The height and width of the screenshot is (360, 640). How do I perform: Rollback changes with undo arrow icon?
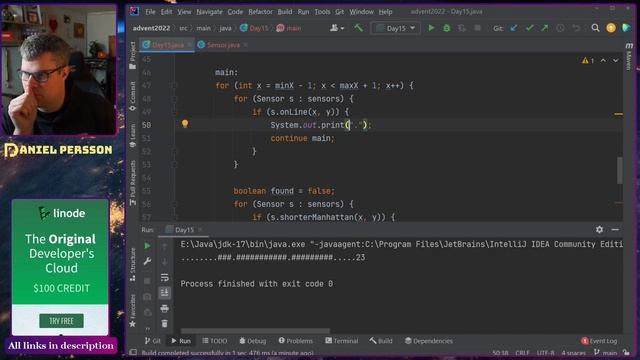(x=576, y=28)
